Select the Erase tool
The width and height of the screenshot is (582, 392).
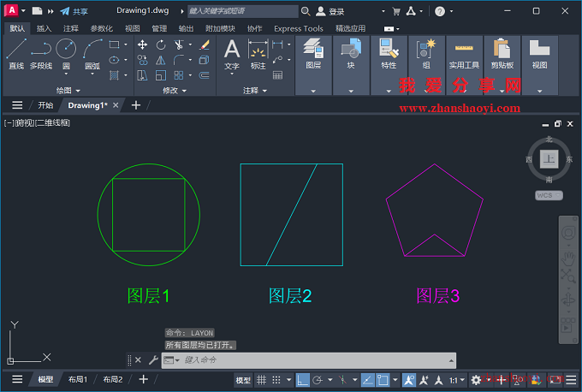205,45
